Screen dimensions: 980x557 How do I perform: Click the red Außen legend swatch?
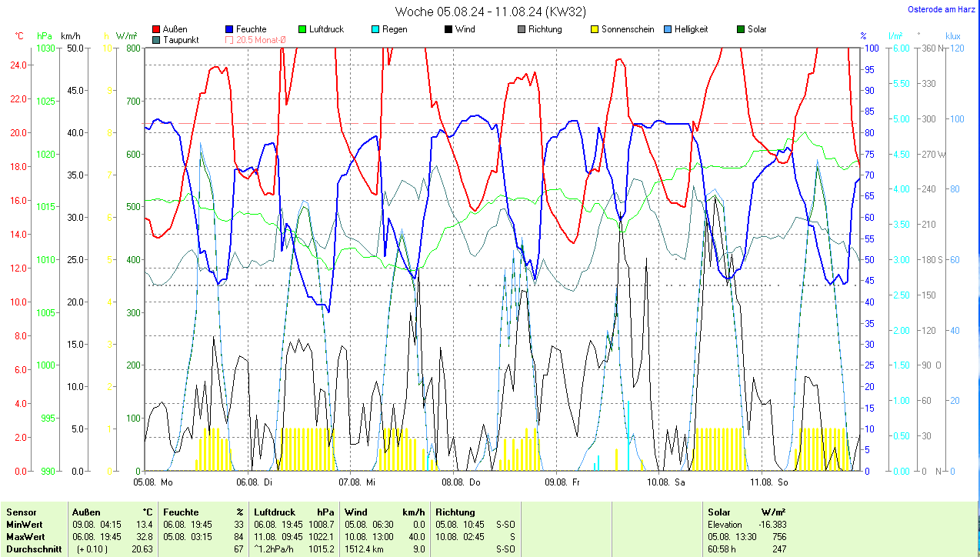(157, 29)
